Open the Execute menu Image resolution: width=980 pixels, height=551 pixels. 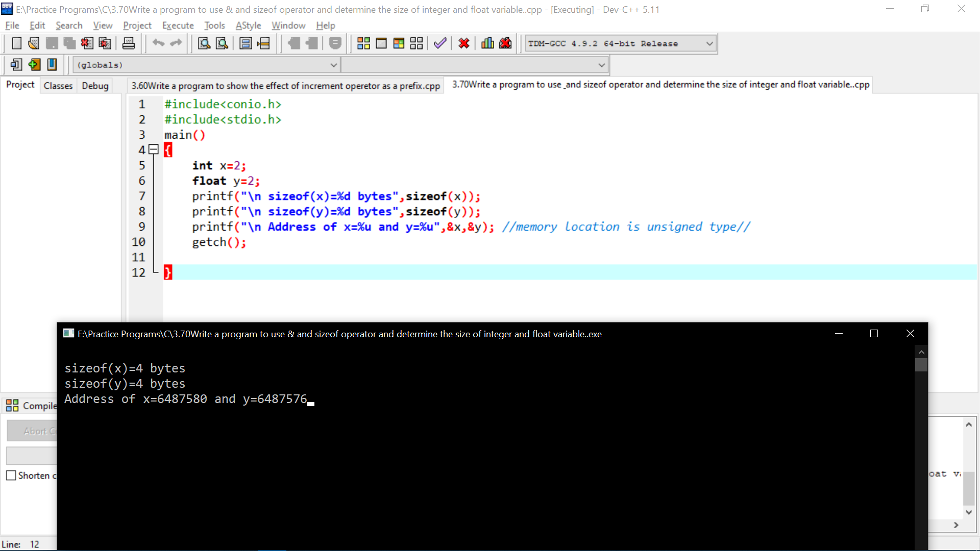[177, 25]
